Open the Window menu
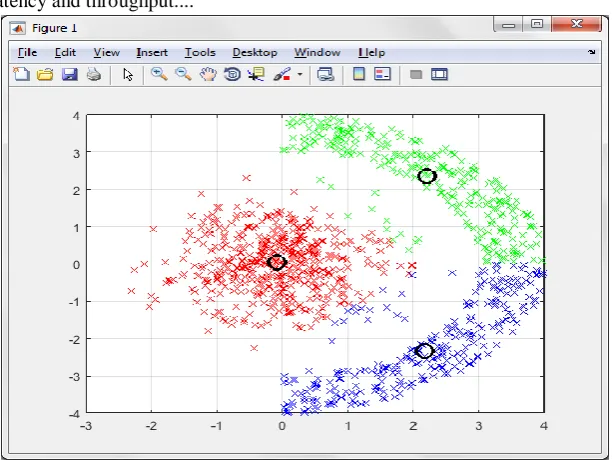Screen dimensions: 613x465 (x=317, y=52)
